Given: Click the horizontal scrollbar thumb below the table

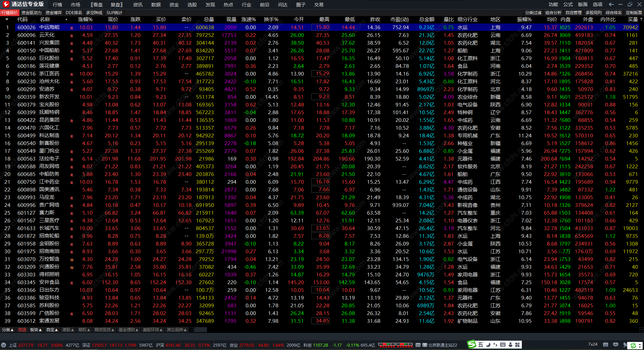Looking at the screenshot, I should (201, 330).
